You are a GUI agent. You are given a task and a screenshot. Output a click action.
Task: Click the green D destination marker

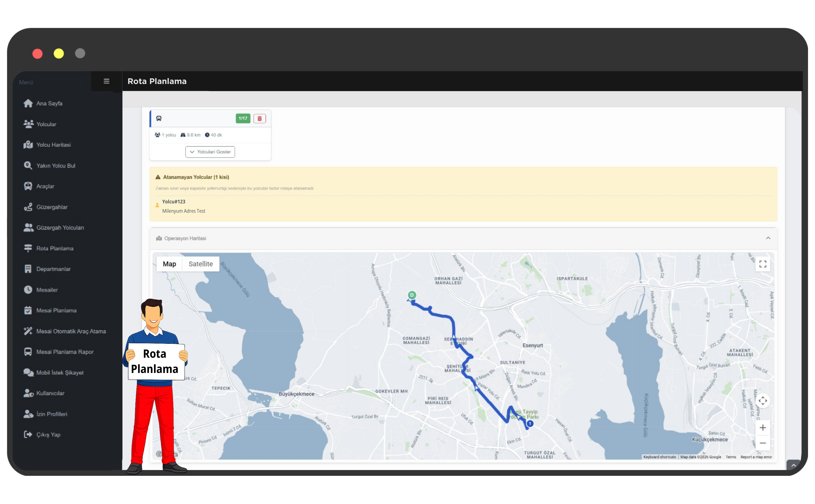click(412, 295)
